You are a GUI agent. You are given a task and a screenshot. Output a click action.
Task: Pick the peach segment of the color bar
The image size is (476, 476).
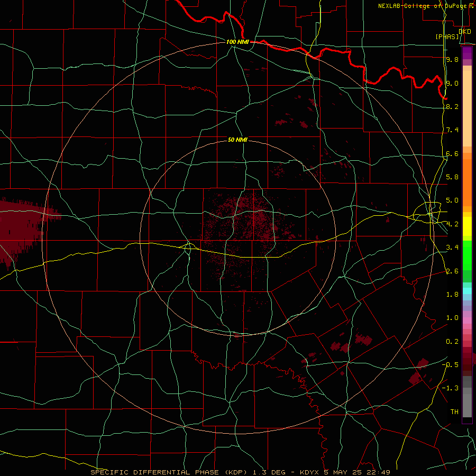(x=467, y=108)
